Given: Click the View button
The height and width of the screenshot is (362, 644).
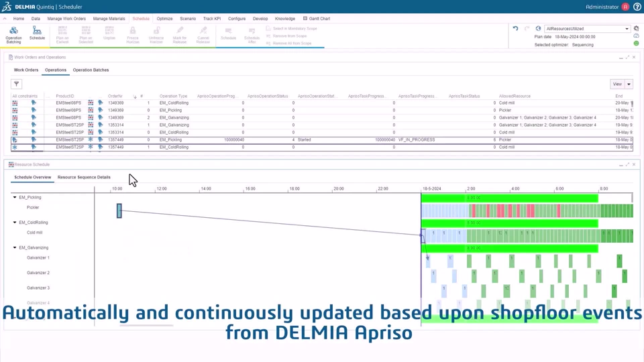Looking at the screenshot, I should (617, 84).
